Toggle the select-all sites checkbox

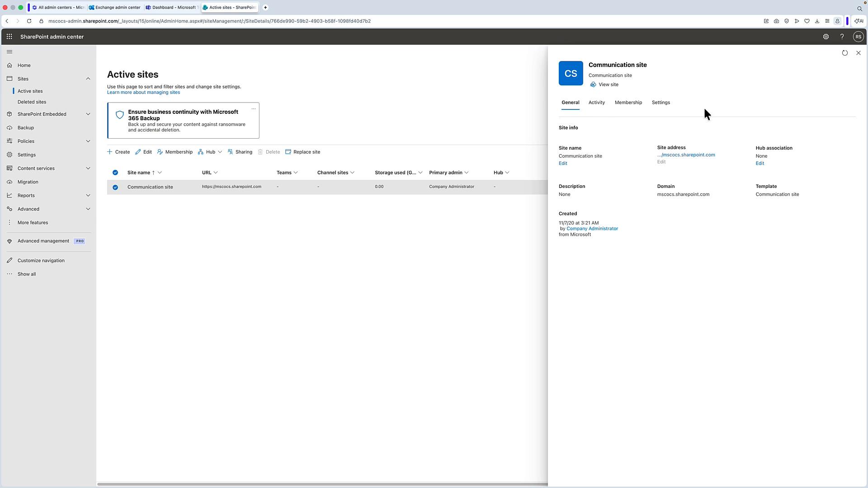(x=115, y=173)
